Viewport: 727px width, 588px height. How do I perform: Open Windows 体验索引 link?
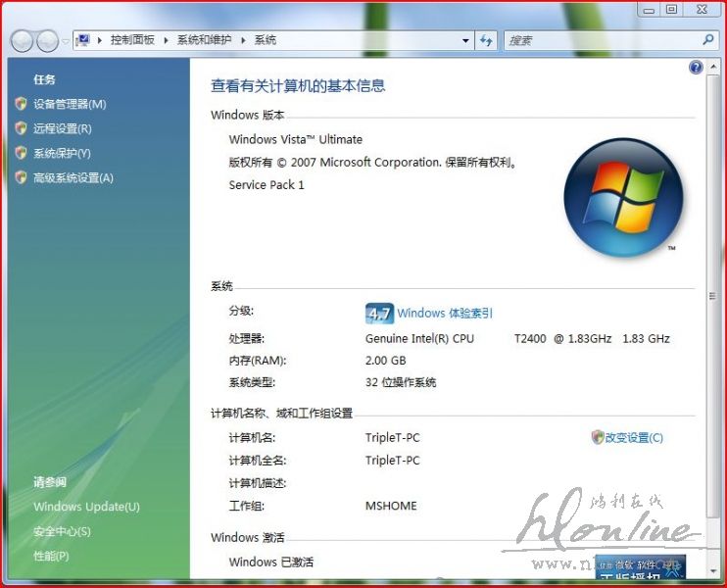445,314
